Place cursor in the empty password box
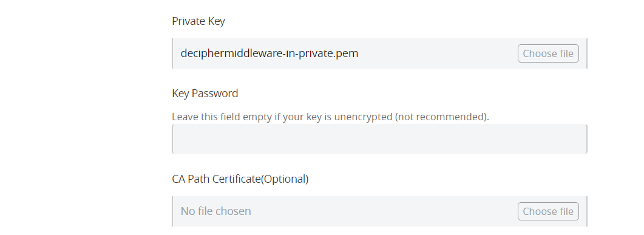The height and width of the screenshot is (235, 644). [x=379, y=139]
